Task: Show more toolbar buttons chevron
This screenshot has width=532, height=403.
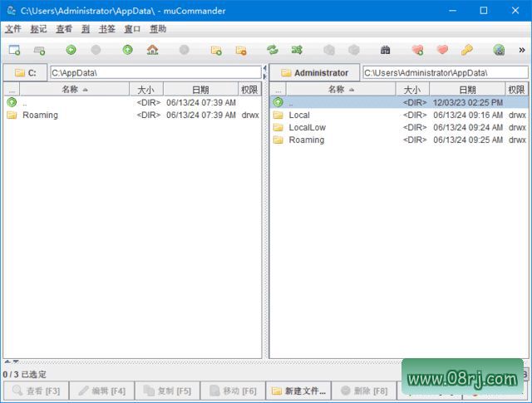Action: pos(522,50)
